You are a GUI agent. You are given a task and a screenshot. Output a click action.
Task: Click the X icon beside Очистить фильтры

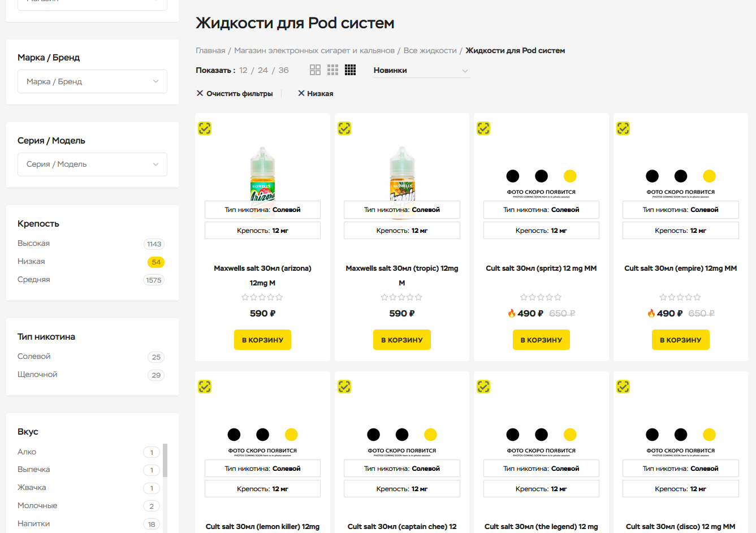pyautogui.click(x=200, y=93)
